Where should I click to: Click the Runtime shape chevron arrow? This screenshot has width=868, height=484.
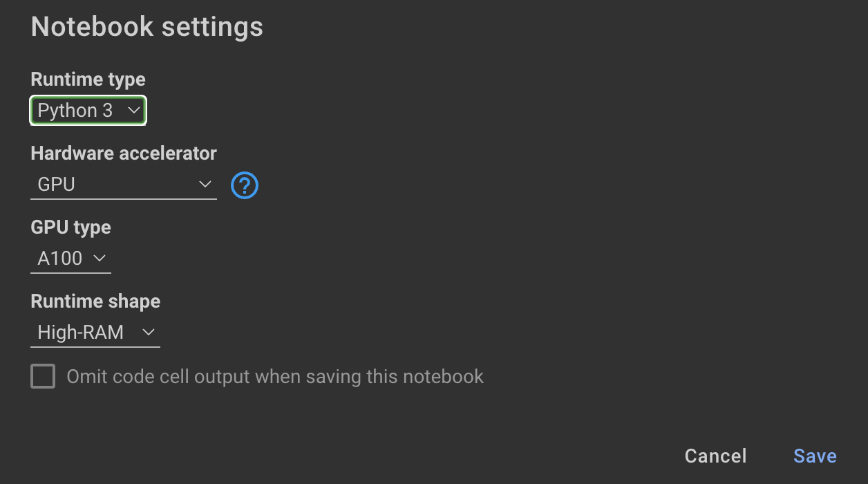148,332
